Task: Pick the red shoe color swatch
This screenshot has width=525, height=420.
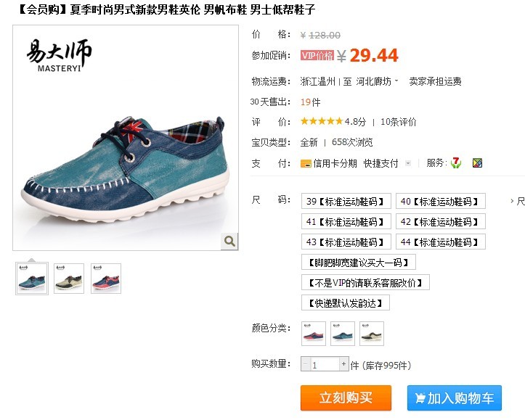Action: 314,334
